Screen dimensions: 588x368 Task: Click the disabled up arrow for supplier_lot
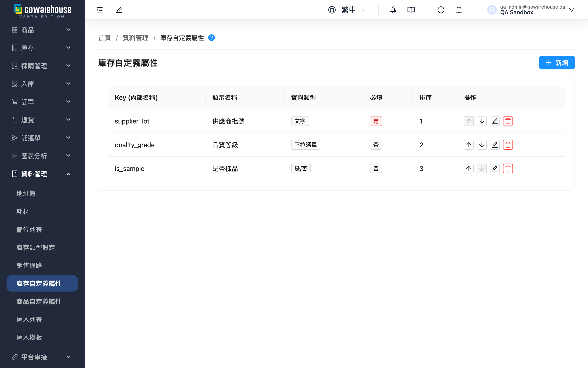click(469, 121)
